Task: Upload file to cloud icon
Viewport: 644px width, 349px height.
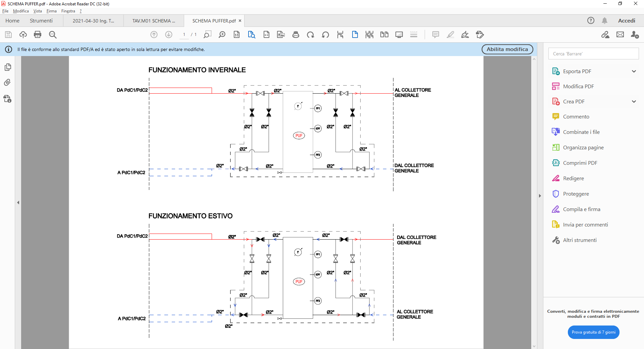Action: tap(23, 35)
